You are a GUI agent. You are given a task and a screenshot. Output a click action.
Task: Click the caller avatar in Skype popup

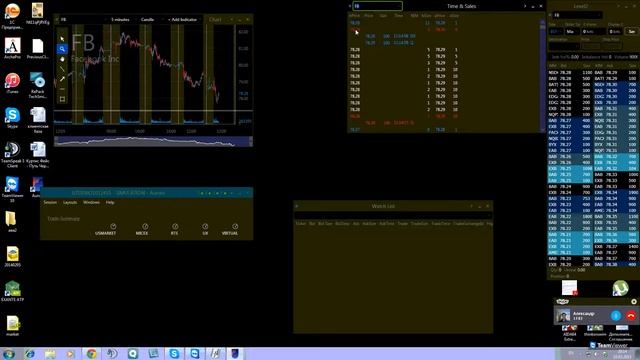(563, 316)
